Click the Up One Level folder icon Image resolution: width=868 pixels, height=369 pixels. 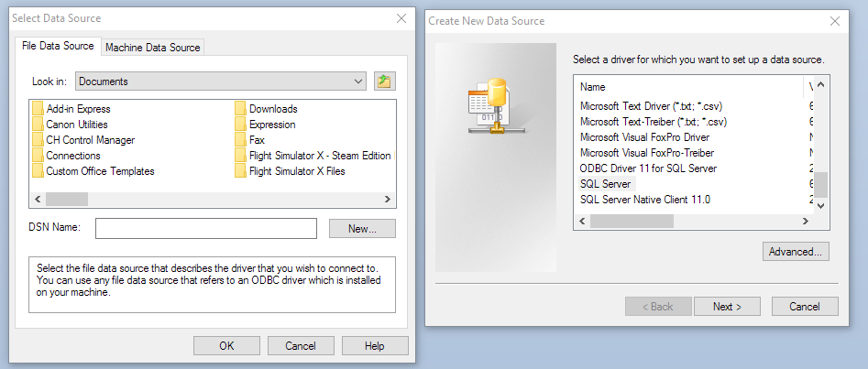click(x=384, y=81)
